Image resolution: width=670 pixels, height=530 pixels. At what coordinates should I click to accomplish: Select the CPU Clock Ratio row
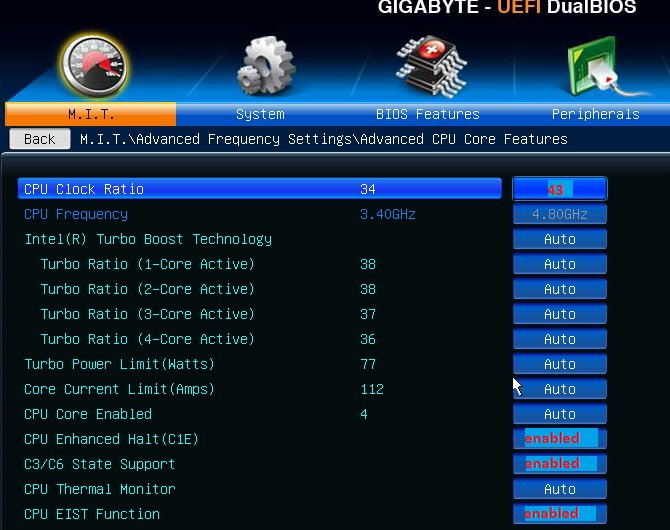(x=260, y=188)
